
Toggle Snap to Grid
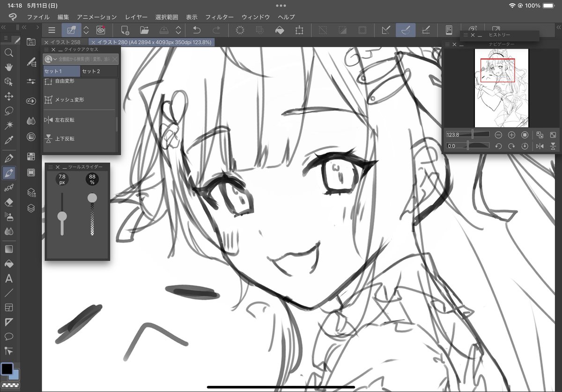426,30
